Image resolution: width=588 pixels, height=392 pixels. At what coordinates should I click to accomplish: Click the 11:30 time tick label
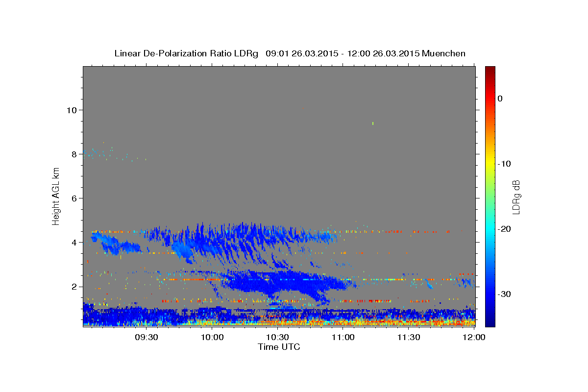click(x=408, y=337)
